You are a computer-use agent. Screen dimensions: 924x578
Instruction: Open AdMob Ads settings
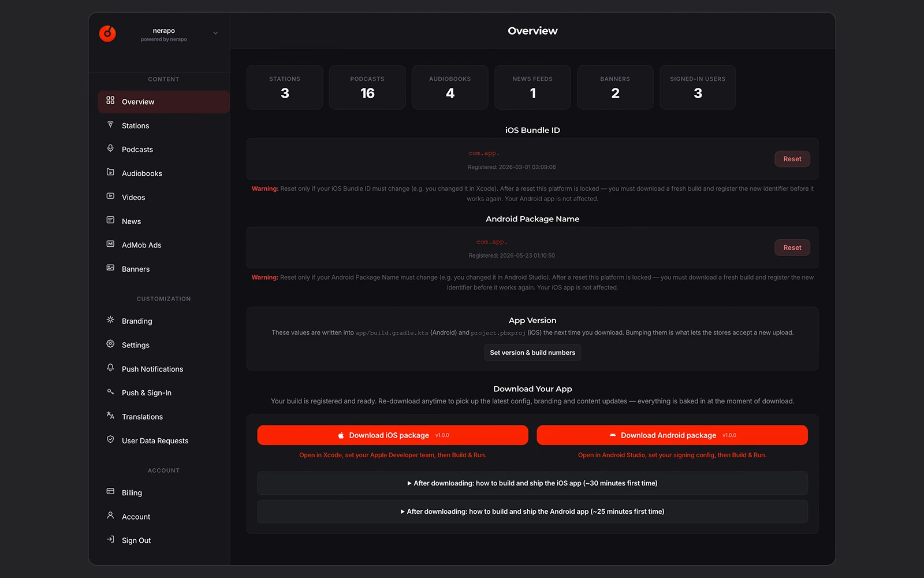pyautogui.click(x=163, y=245)
